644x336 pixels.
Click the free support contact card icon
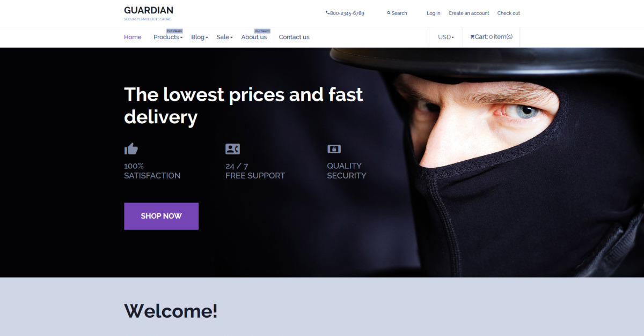(232, 149)
